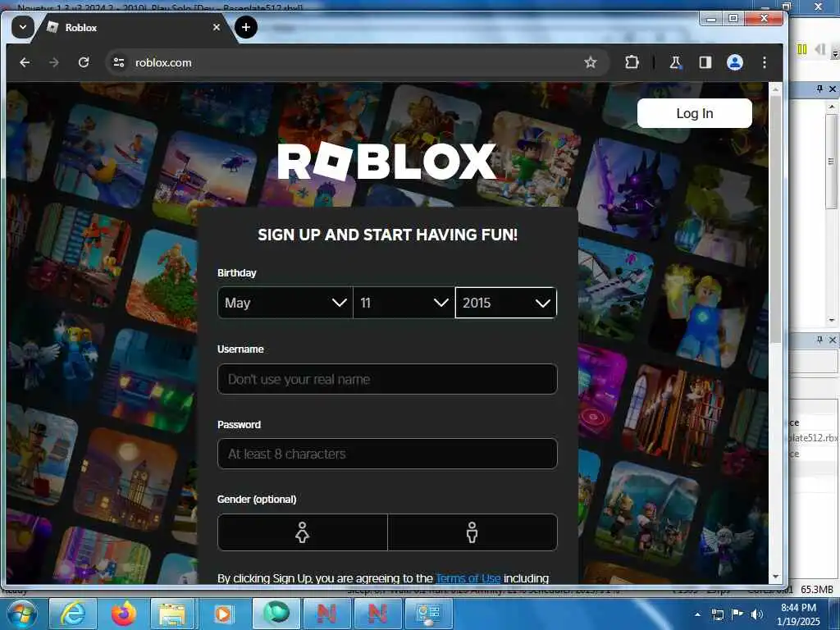The image size is (840, 630).
Task: Reload the roblox.com page
Action: [x=84, y=62]
